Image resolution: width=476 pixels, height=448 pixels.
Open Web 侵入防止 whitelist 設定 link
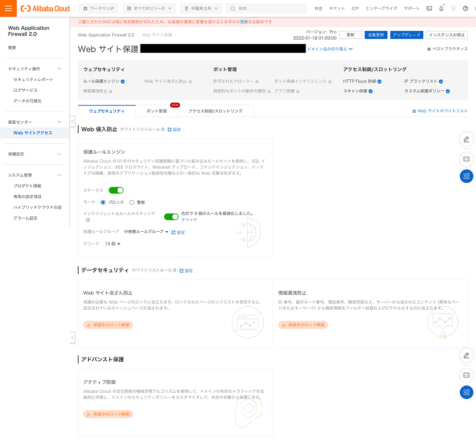tap(174, 130)
